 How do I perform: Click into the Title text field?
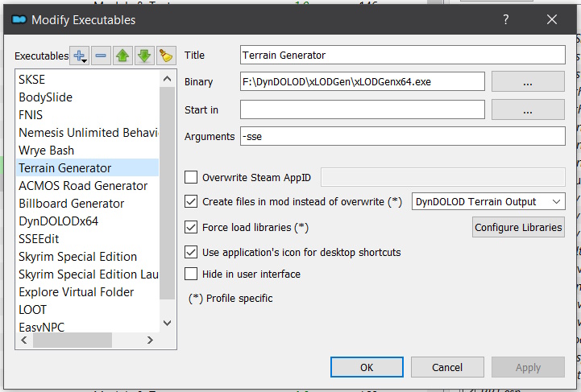[x=403, y=55]
